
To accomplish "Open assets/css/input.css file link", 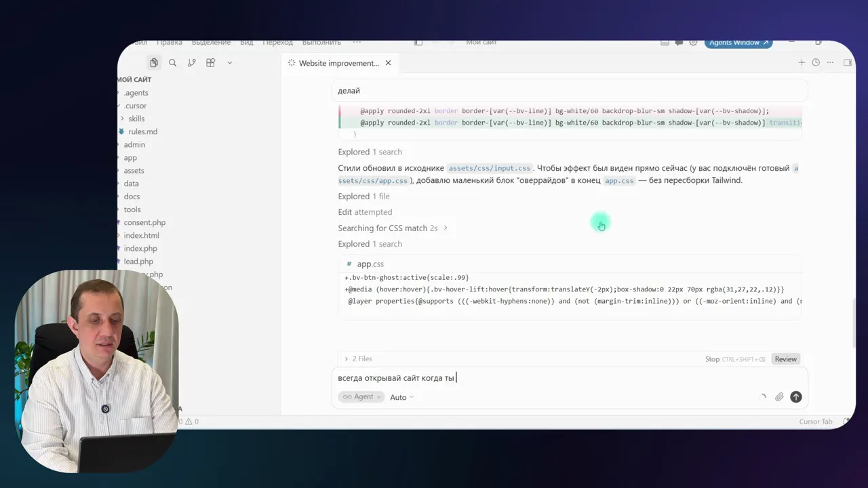I will [x=489, y=168].
